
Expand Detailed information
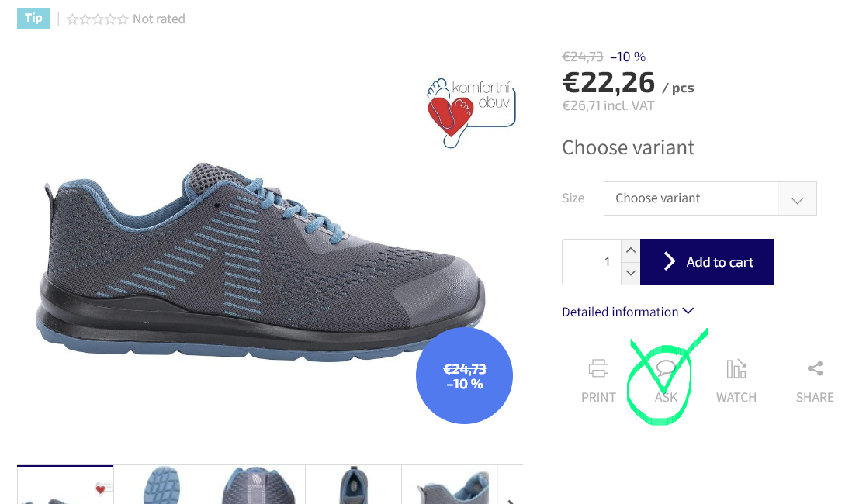click(x=628, y=312)
